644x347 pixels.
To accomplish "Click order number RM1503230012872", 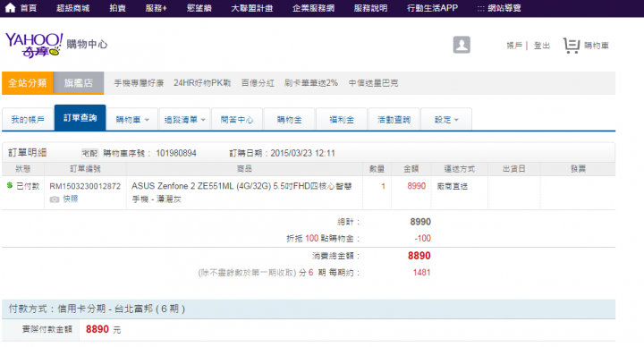I will point(85,186).
